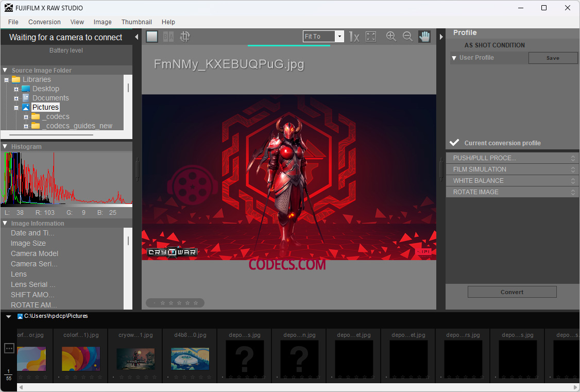
Task: Click the star rating bar below the image
Action: [175, 303]
